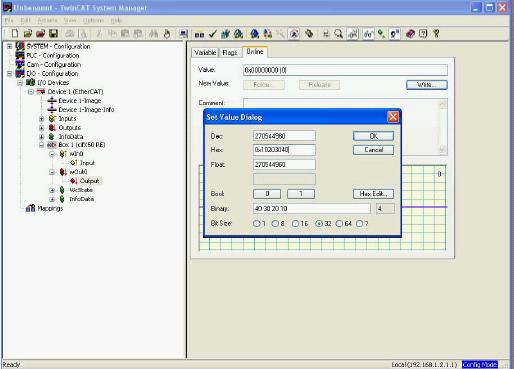This screenshot has height=369, width=514.
Task: Click into the Dec input field
Action: coord(284,136)
